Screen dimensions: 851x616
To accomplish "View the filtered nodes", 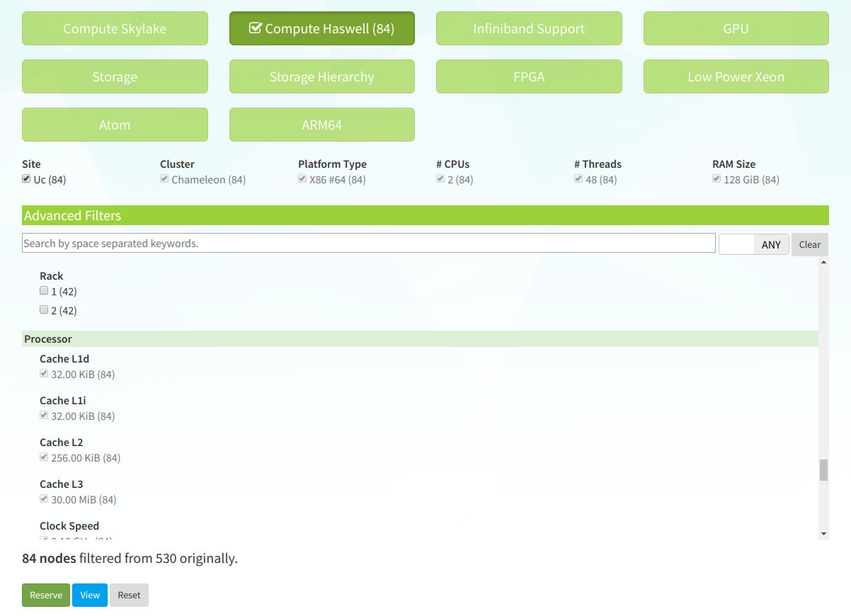I will coord(90,595).
